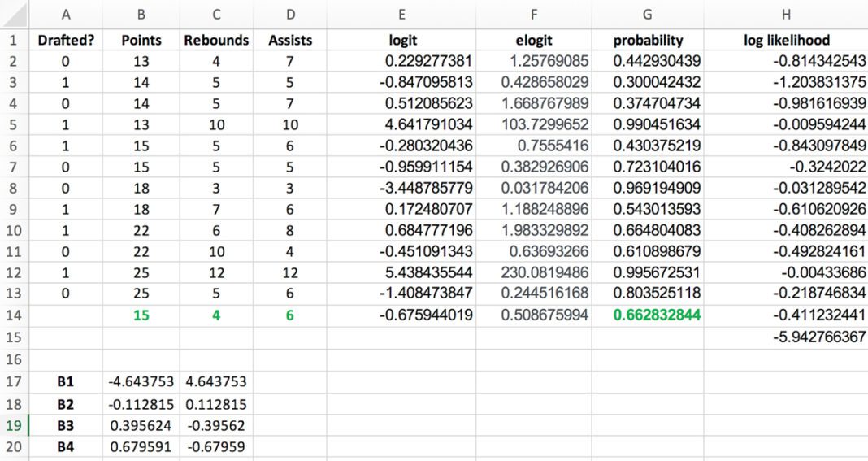The height and width of the screenshot is (461, 868).
Task: Click the 'Rebounds' header cell
Action: coord(216,40)
